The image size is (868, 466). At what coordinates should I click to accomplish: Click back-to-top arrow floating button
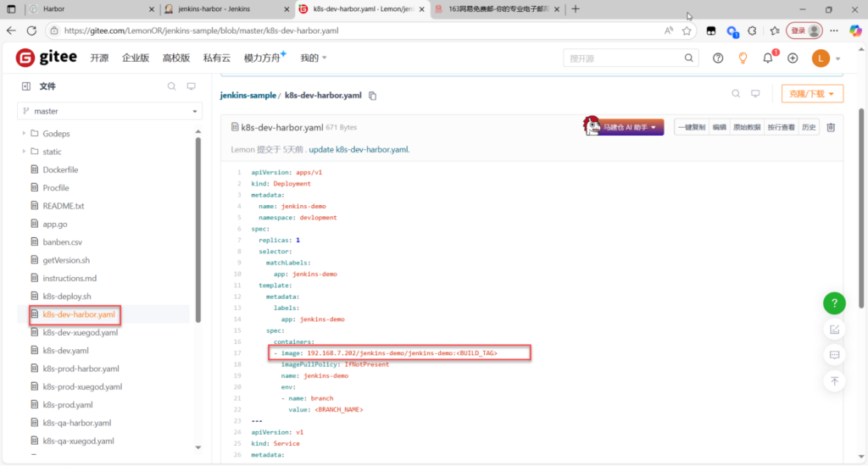pyautogui.click(x=834, y=380)
